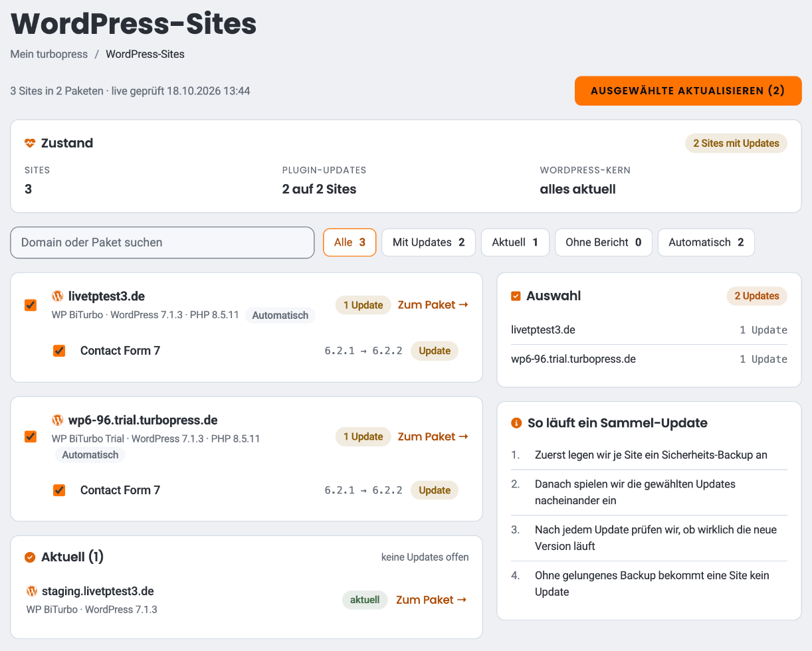Click the heartbeat icon beside Zustand
This screenshot has width=812, height=651.
point(30,143)
